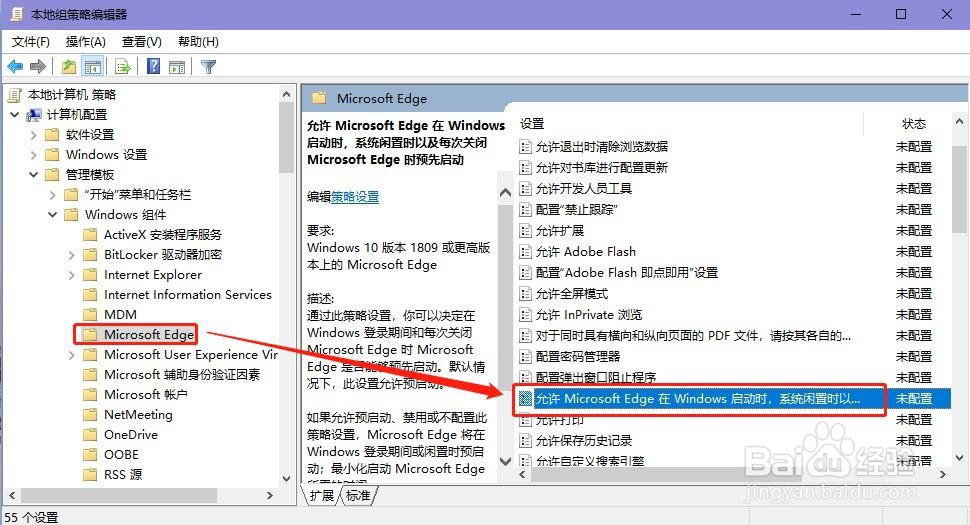The image size is (970, 525).
Task: Select the Microsoft 帐户 folder
Action: (x=145, y=395)
